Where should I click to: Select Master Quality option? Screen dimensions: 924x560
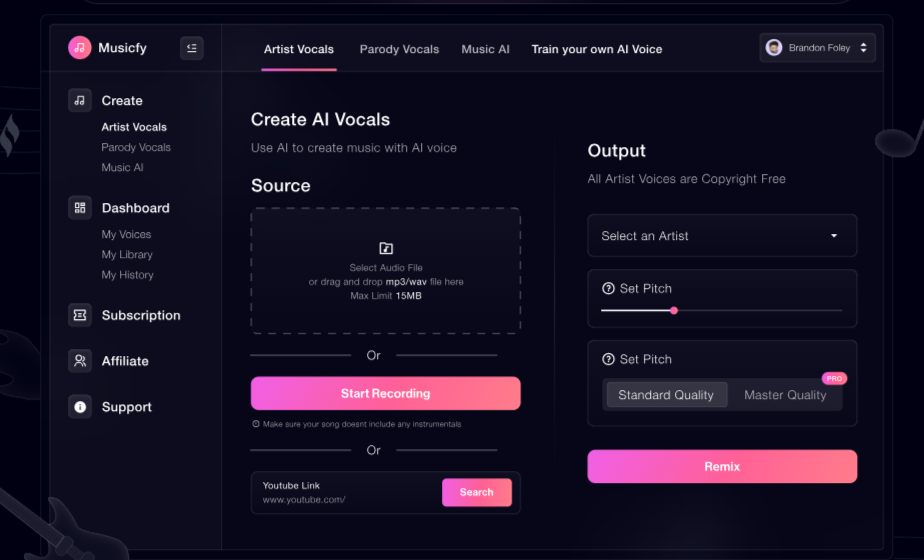(785, 395)
